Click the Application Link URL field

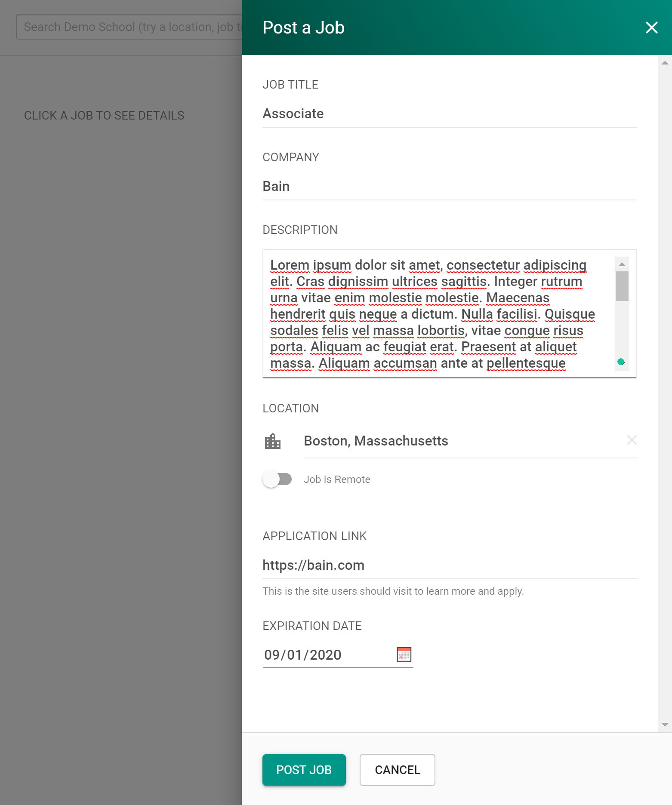(x=449, y=565)
